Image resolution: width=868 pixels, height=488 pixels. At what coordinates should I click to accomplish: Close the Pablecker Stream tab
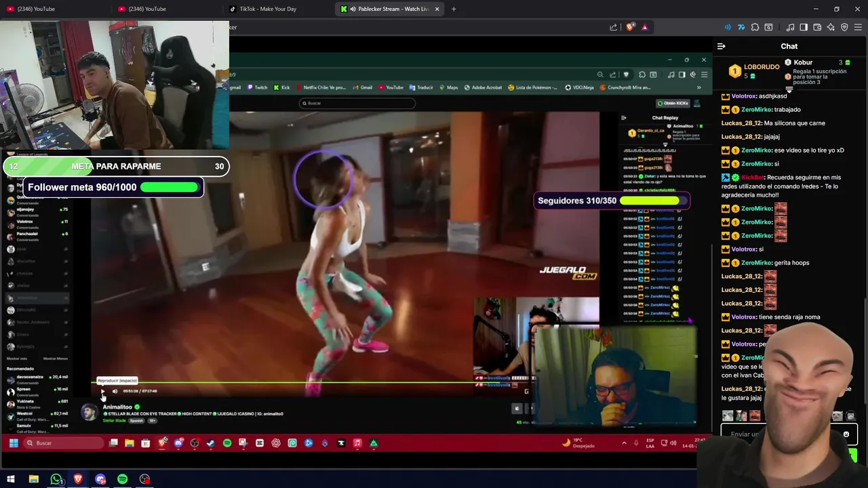pos(437,9)
